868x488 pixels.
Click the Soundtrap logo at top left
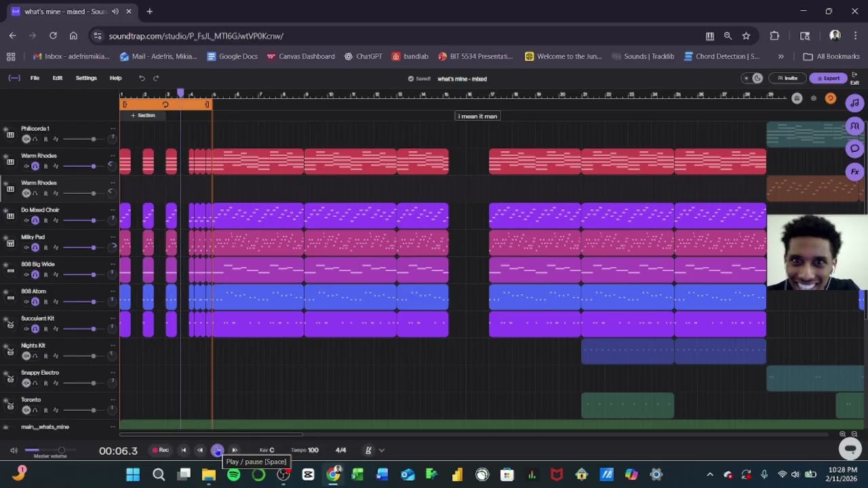click(14, 78)
